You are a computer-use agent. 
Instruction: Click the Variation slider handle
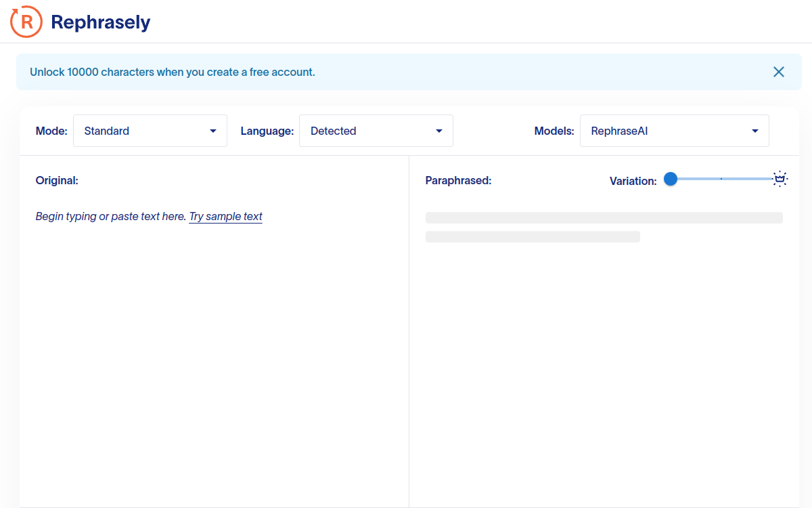(671, 179)
